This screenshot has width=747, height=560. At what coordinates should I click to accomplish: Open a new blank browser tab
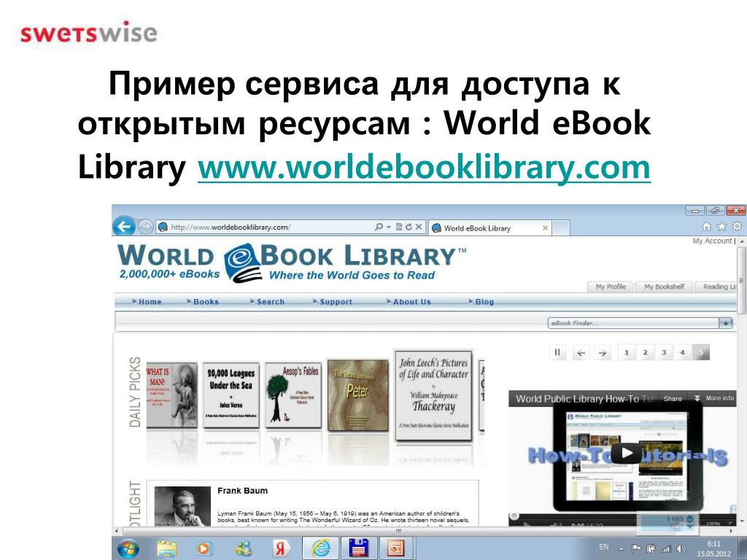561,228
